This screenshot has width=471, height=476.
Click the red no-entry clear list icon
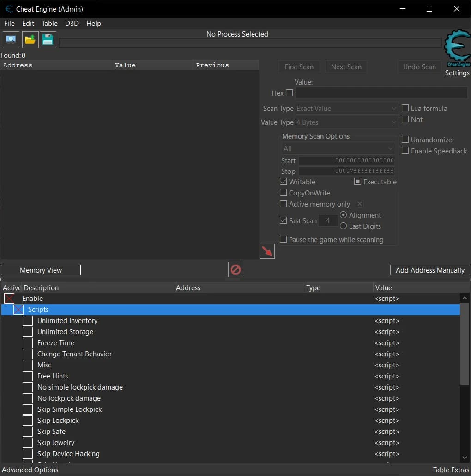point(235,269)
